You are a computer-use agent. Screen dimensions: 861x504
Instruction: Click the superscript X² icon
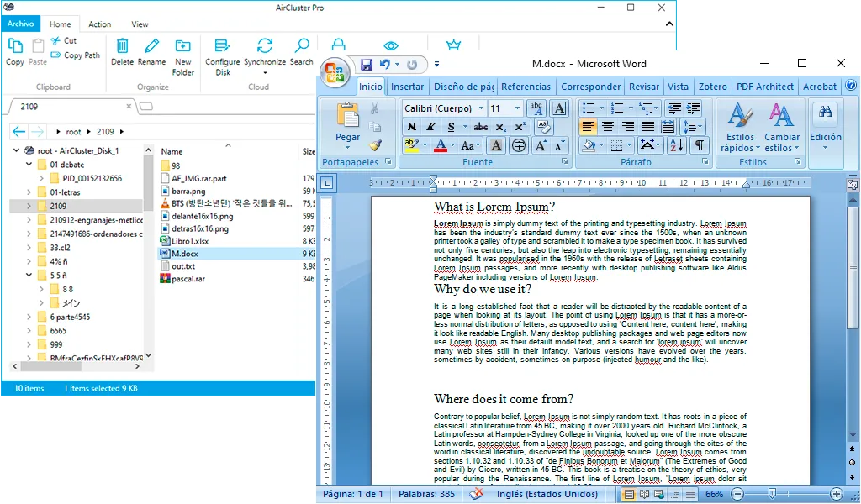tap(520, 127)
